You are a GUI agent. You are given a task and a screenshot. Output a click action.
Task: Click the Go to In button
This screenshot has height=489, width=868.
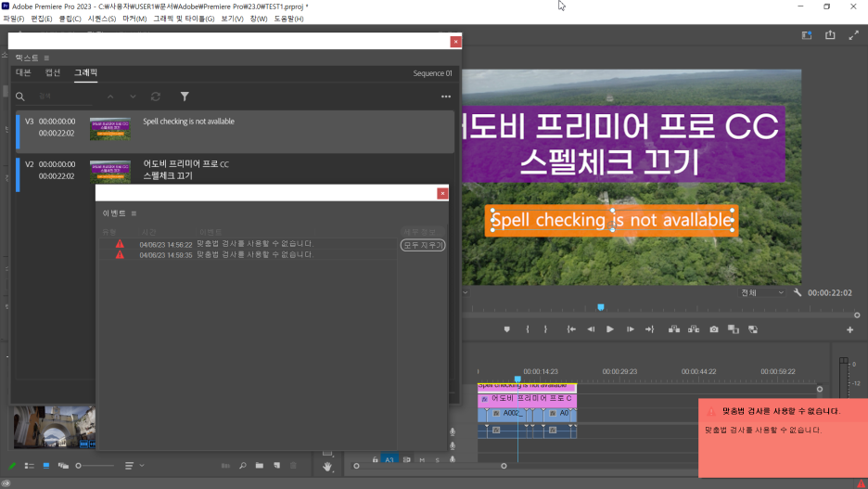(x=571, y=329)
